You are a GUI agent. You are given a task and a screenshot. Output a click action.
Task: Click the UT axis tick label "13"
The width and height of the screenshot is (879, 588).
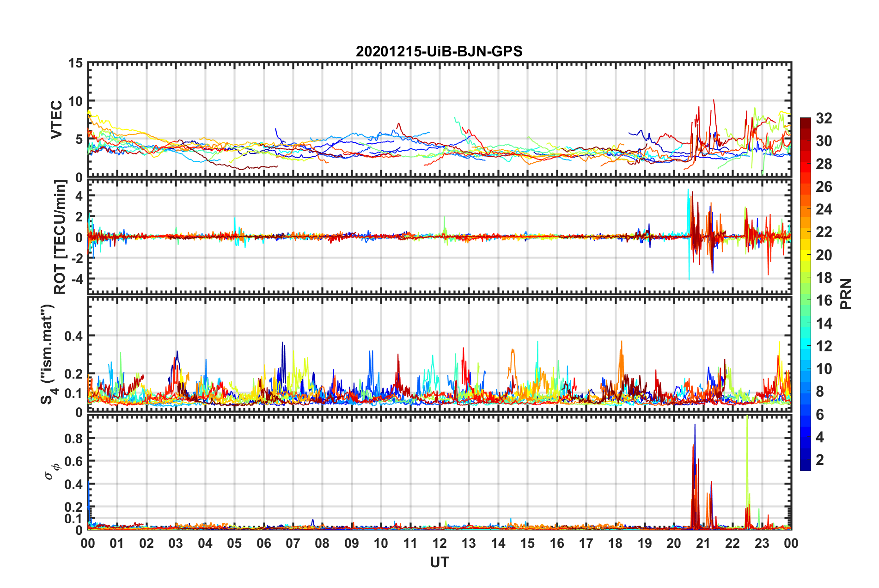tap(469, 543)
